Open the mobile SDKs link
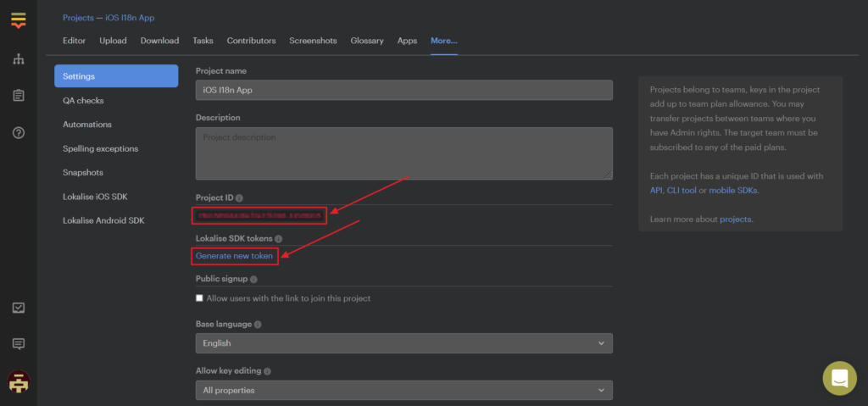Screen dimensions: 868x406 (733, 190)
